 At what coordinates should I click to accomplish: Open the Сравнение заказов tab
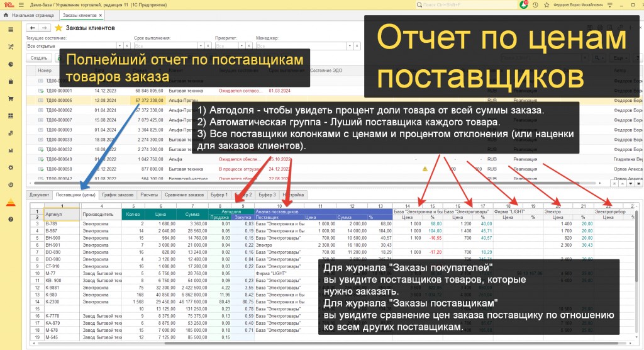pyautogui.click(x=184, y=195)
